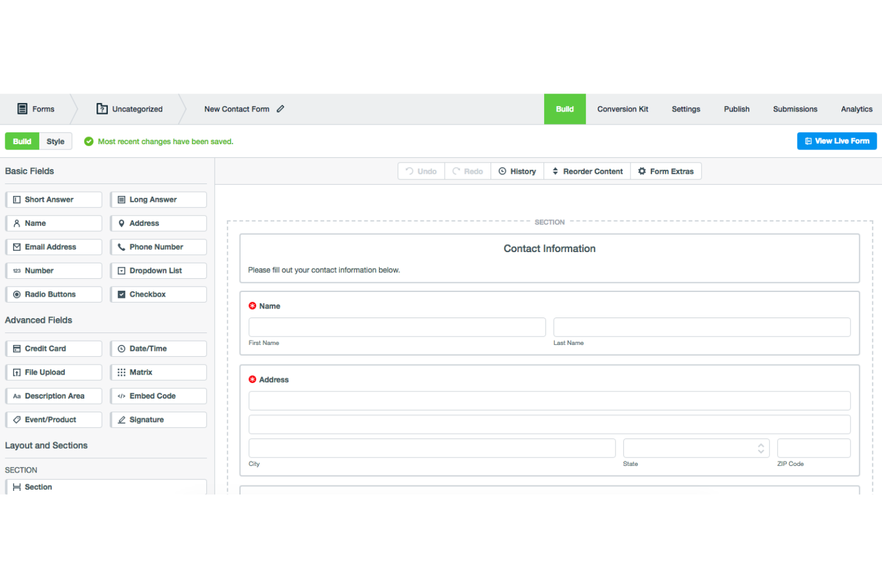Add a Dropdown List field
The height and width of the screenshot is (588, 882).
tap(158, 270)
